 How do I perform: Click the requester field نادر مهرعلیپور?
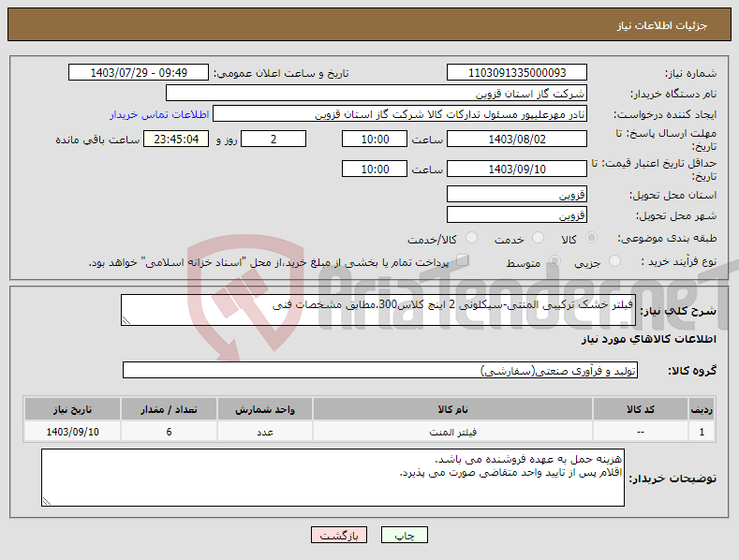point(400,114)
